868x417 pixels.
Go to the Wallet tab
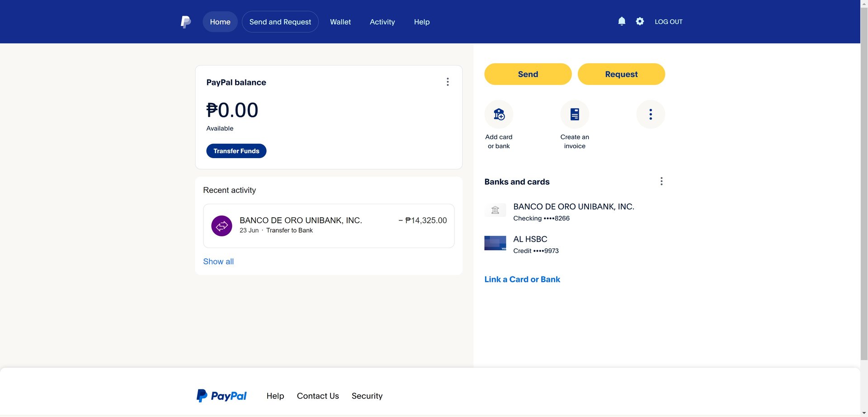click(340, 22)
